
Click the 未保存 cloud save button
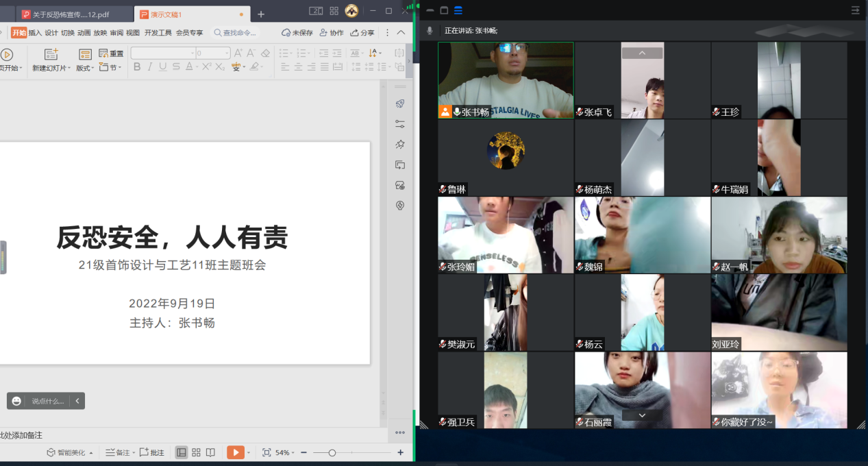click(297, 33)
